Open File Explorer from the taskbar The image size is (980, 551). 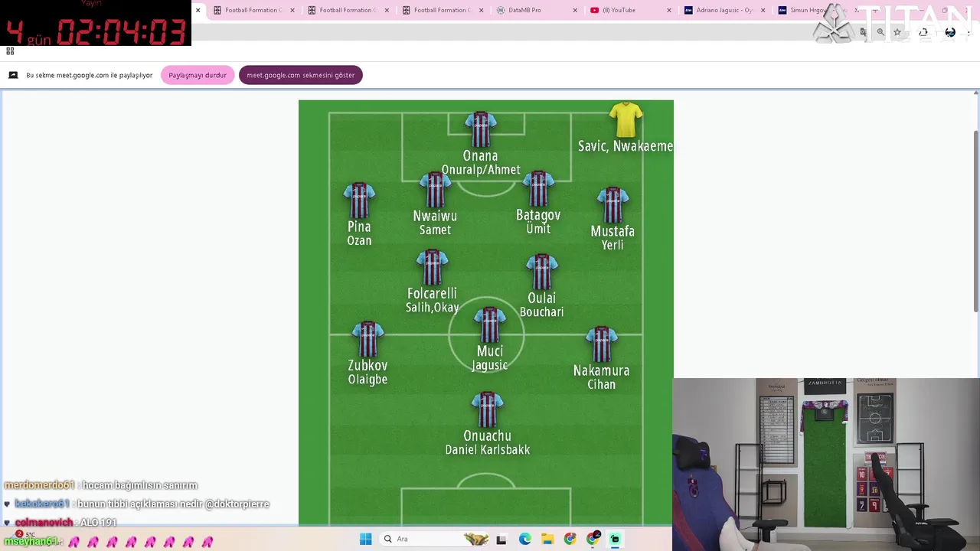[x=547, y=539]
